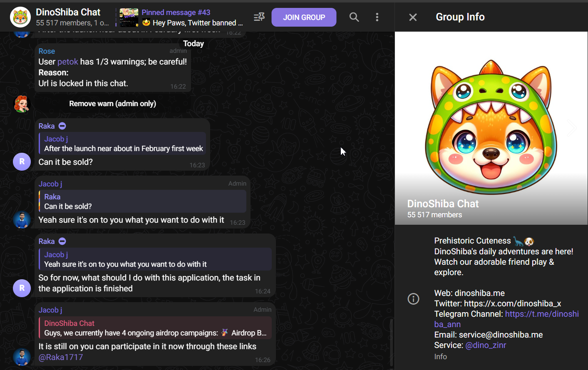
Task: Click 'Twitter: https://x.com/dinoshiba_x' line
Action: pyautogui.click(x=498, y=303)
